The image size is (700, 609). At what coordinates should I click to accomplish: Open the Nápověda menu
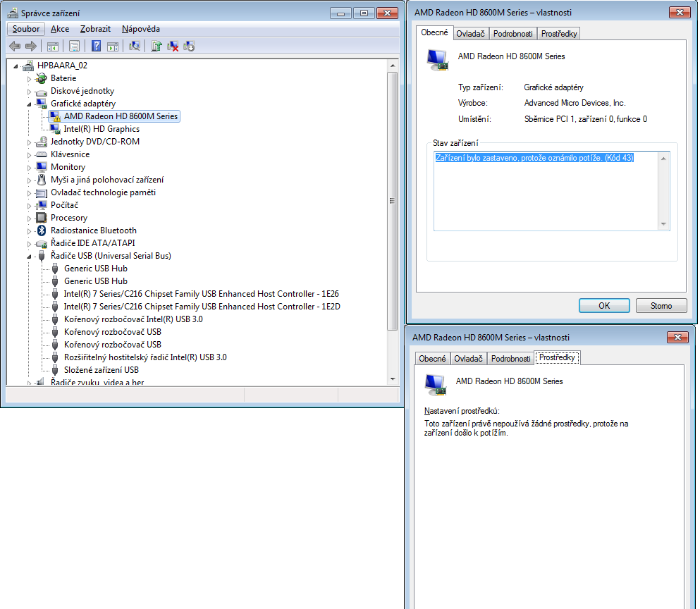[x=140, y=29]
